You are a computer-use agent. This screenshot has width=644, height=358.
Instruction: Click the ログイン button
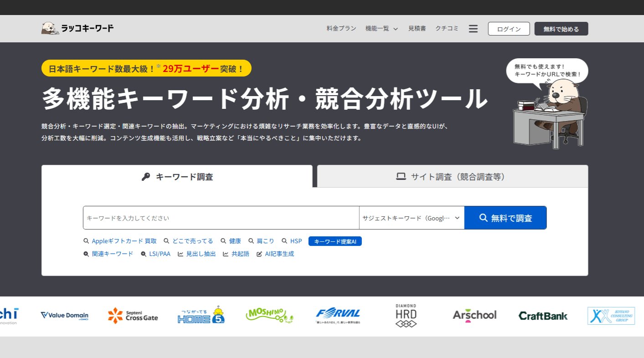[x=509, y=29]
